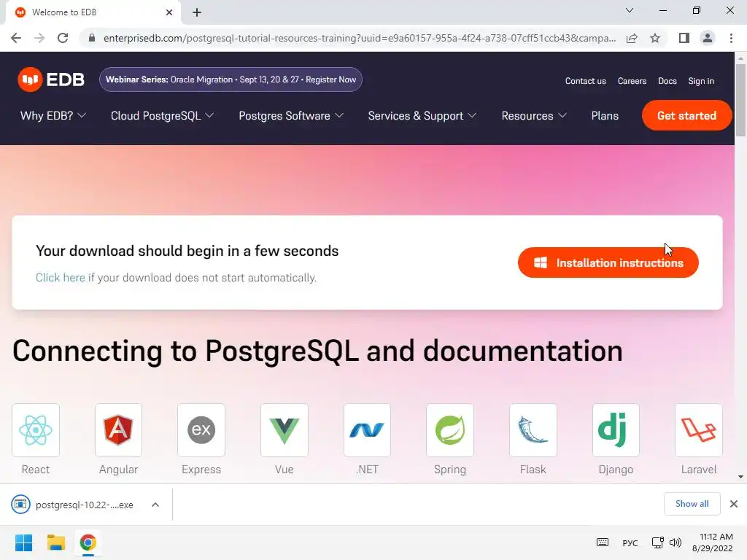Go to the Careers page
This screenshot has width=747, height=560.
[x=632, y=81]
